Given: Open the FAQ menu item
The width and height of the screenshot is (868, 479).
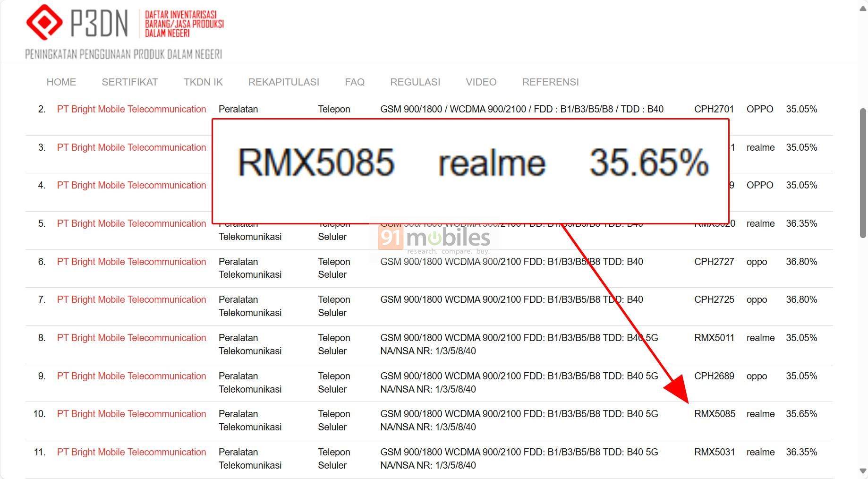Looking at the screenshot, I should [x=355, y=82].
